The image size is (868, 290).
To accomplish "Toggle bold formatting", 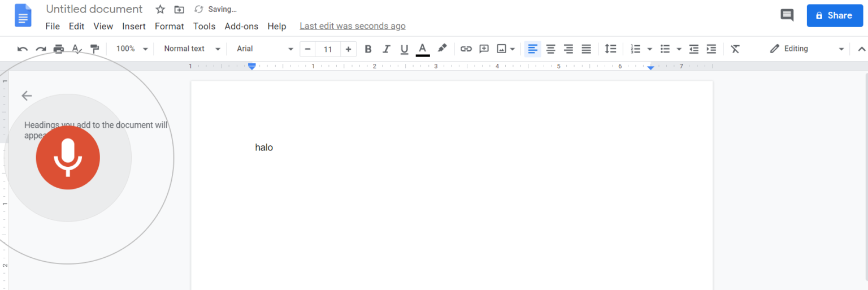I will click(x=368, y=49).
